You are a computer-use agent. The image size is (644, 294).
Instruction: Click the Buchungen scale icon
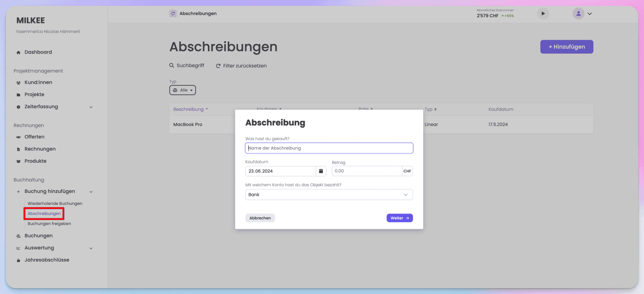19,236
